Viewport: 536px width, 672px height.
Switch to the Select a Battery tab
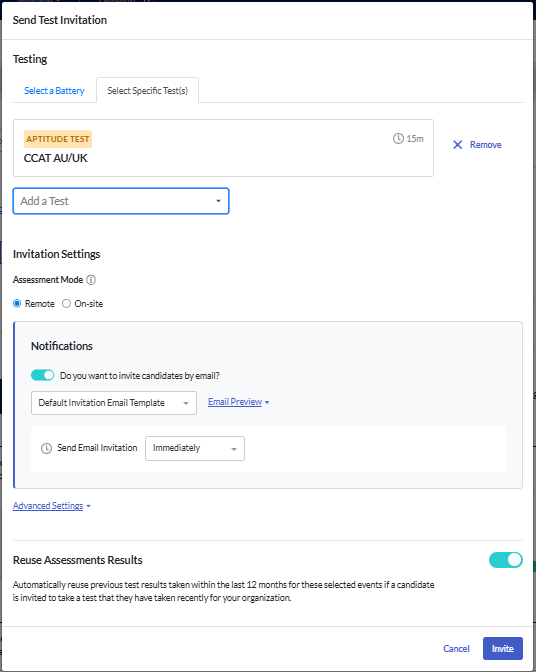[x=54, y=90]
